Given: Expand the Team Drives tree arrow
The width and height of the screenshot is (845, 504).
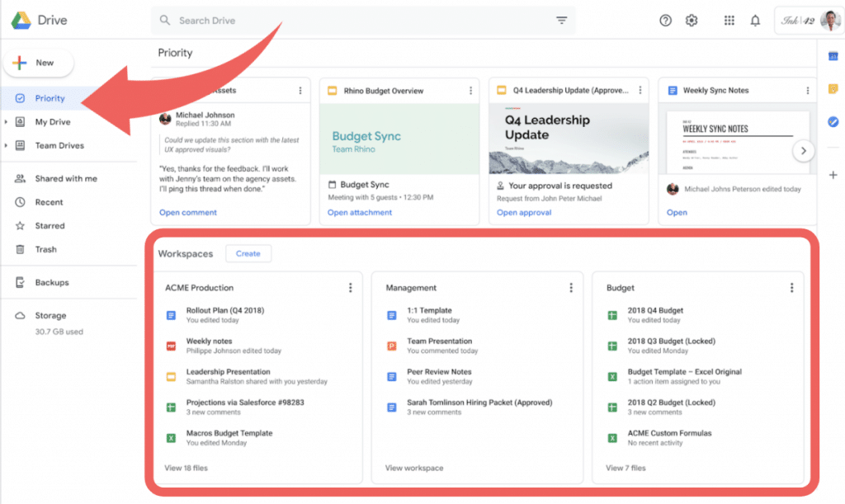Looking at the screenshot, I should point(7,146).
